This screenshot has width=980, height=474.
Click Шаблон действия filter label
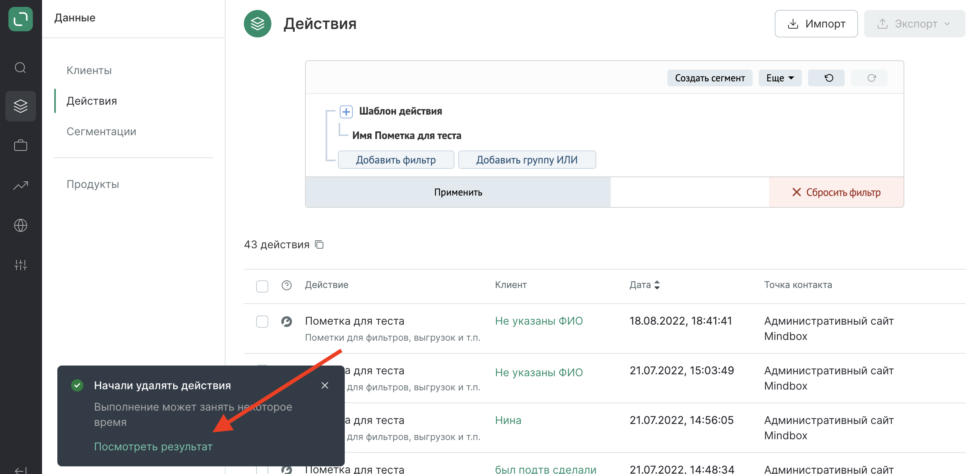point(401,111)
